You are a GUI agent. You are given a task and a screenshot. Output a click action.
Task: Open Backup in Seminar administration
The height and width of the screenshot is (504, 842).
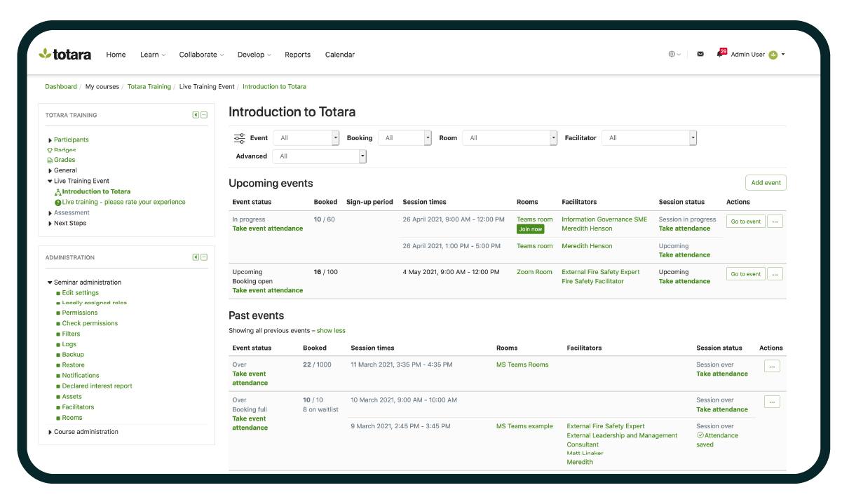[73, 355]
